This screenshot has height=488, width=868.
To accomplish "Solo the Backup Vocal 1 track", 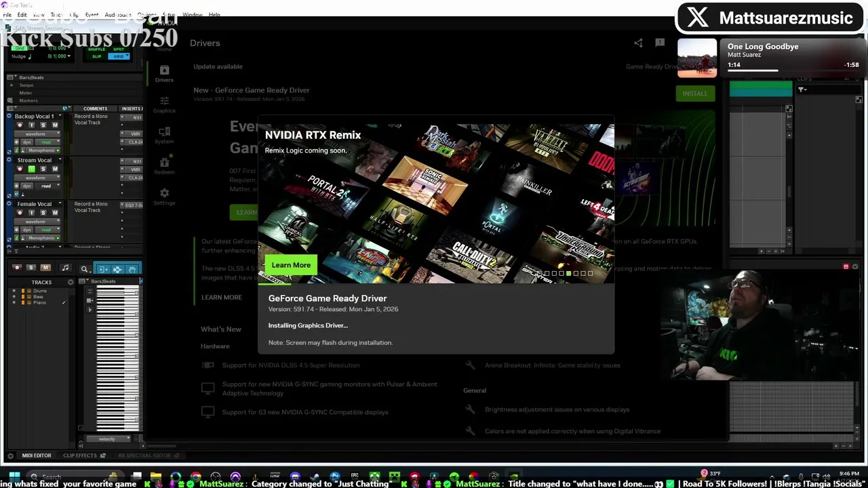I will point(43,125).
